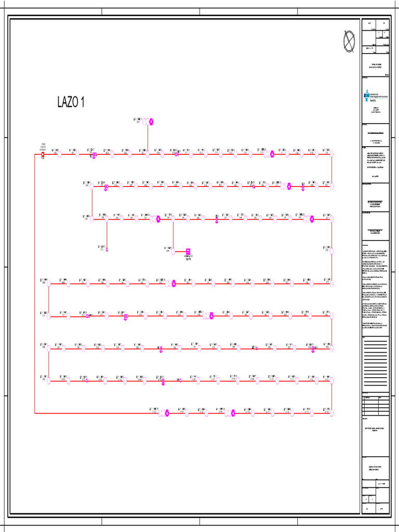Click the blue cross logo in title block
This screenshot has height=532, width=399.
pos(367,96)
